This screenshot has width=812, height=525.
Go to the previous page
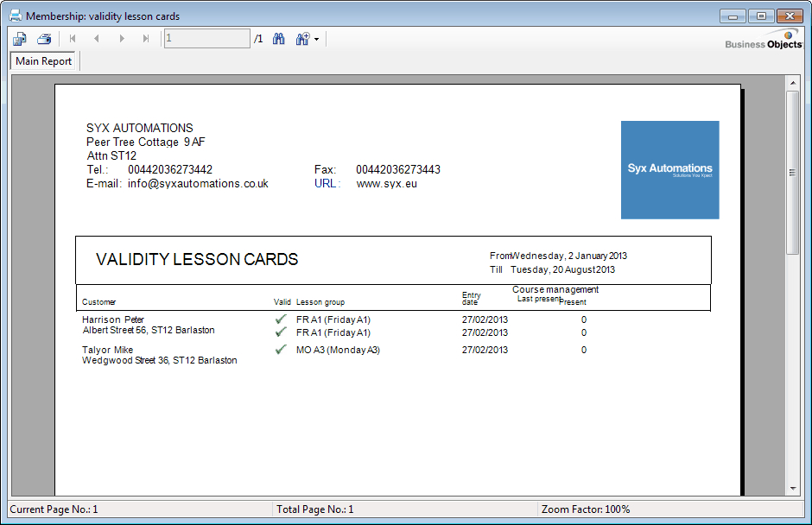tap(97, 39)
